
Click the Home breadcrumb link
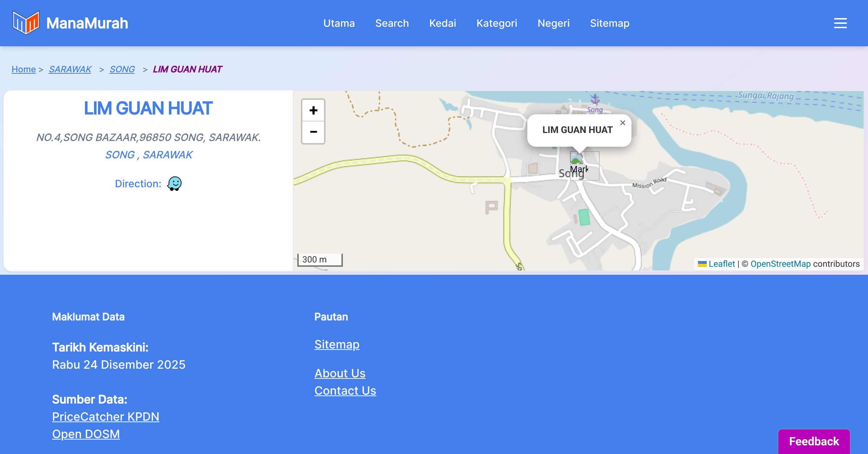(24, 69)
